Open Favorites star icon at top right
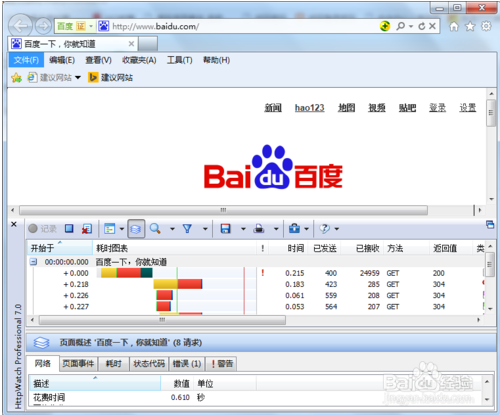The image size is (500, 415). (x=470, y=26)
